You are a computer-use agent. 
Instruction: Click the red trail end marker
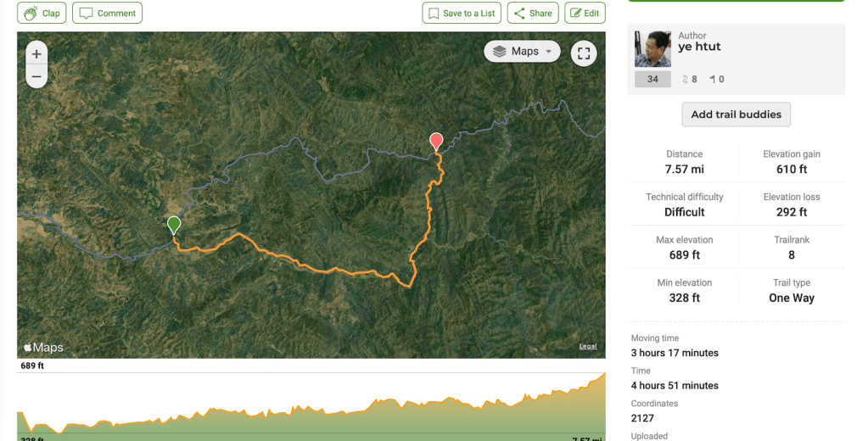point(436,141)
